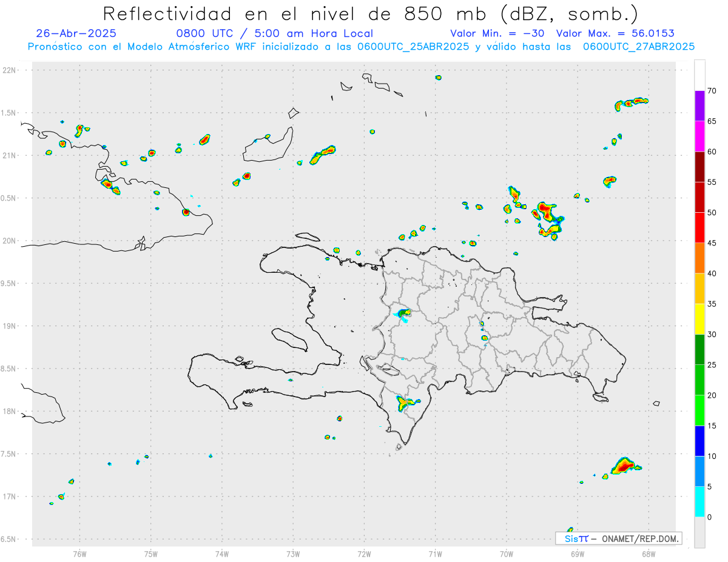728x562 pixels.
Task: Pick the purple 65–70 dBZ color band
Action: (699, 105)
